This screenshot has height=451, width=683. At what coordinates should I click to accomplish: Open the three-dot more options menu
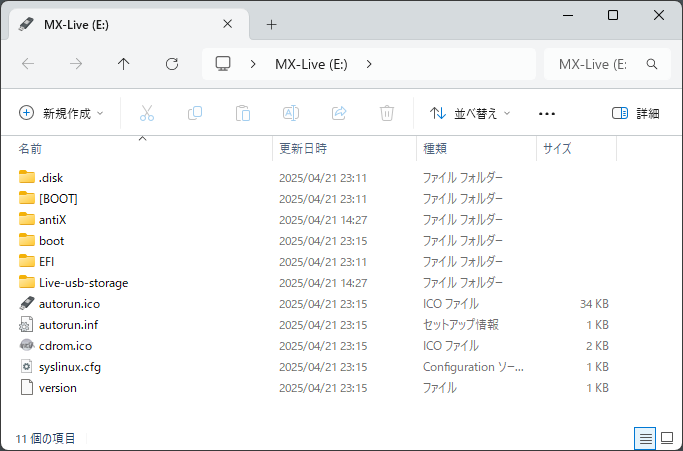point(547,113)
